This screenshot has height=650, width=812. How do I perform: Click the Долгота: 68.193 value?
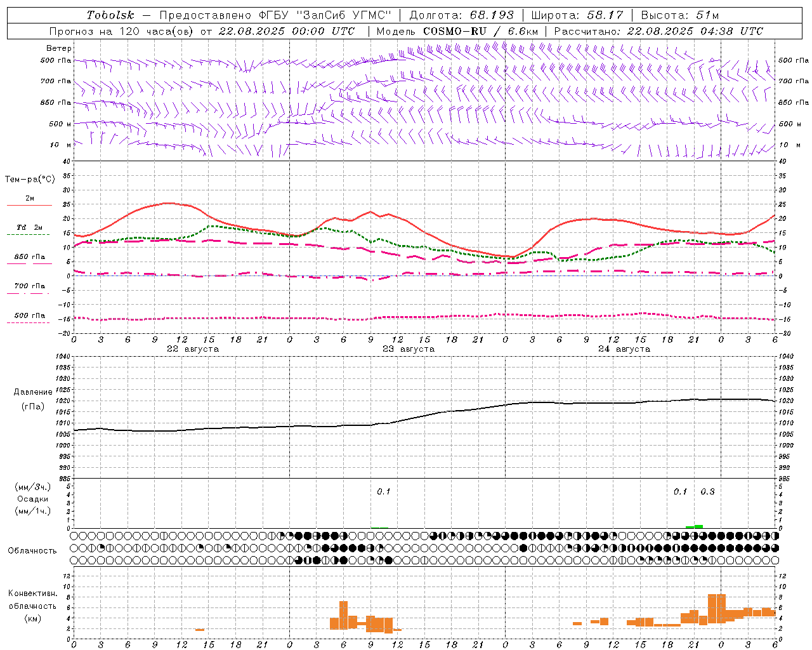coord(462,15)
